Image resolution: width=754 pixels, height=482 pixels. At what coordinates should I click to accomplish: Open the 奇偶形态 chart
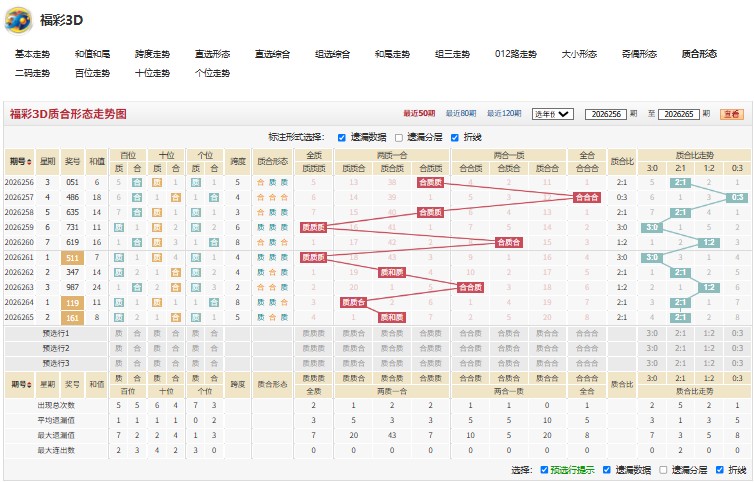(640, 54)
